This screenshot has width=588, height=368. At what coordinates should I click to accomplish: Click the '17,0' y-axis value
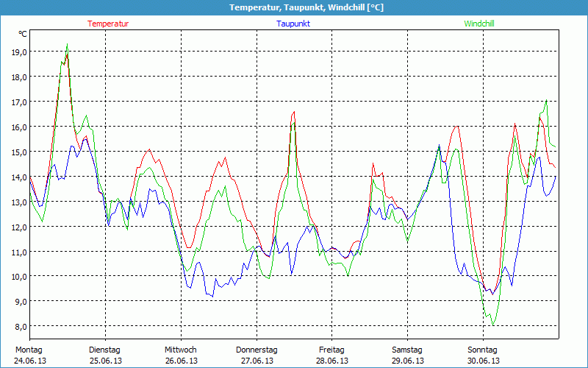point(19,102)
